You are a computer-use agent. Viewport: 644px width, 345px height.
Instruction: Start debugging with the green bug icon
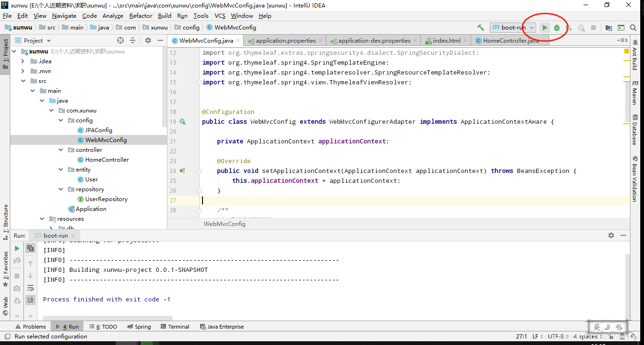tap(557, 28)
